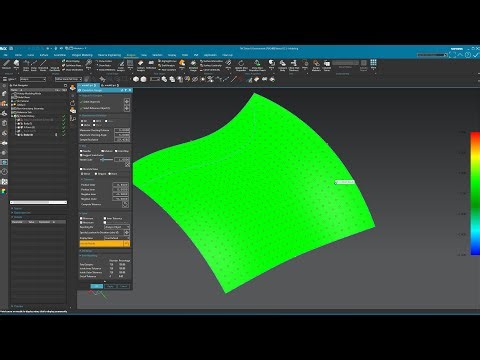Viewport: 480px width, 360px height.
Task: Collapse the Data Reporting section
Action: (89, 256)
